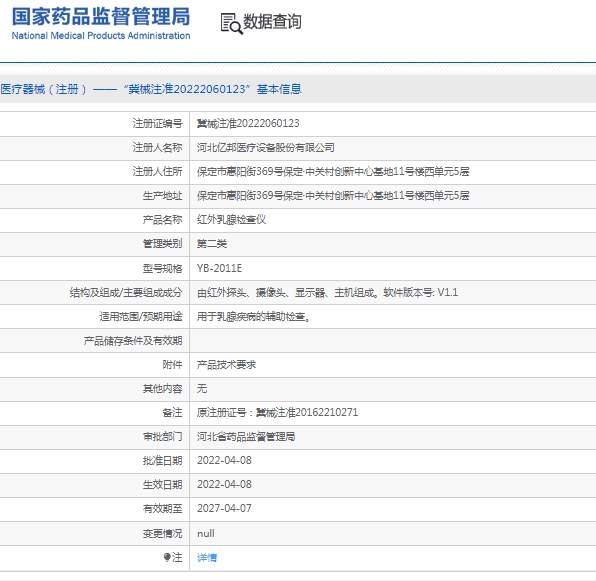Image resolution: width=596 pixels, height=581 pixels.
Task: Click the 用于乳腺疾病的辅助检查 value
Action: (253, 316)
